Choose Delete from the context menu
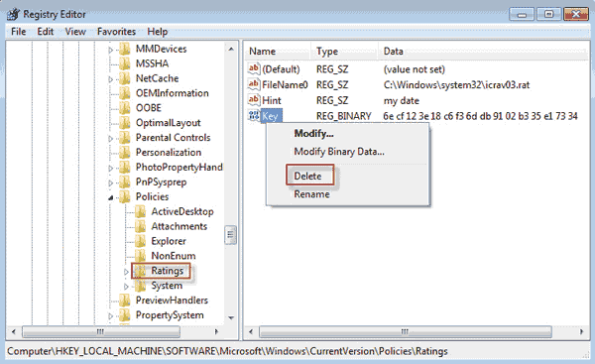The height and width of the screenshot is (364, 595). coord(307,177)
